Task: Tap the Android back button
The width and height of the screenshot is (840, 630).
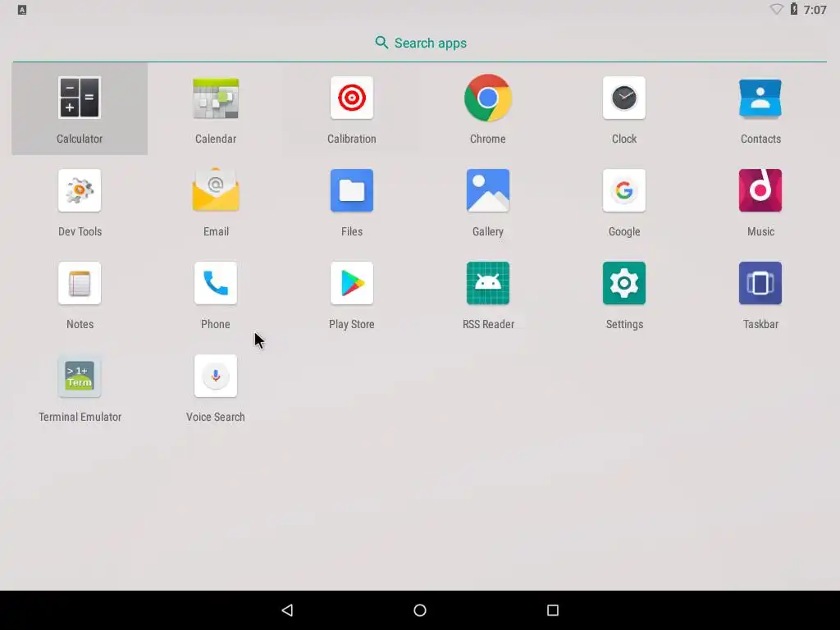Action: pos(288,610)
